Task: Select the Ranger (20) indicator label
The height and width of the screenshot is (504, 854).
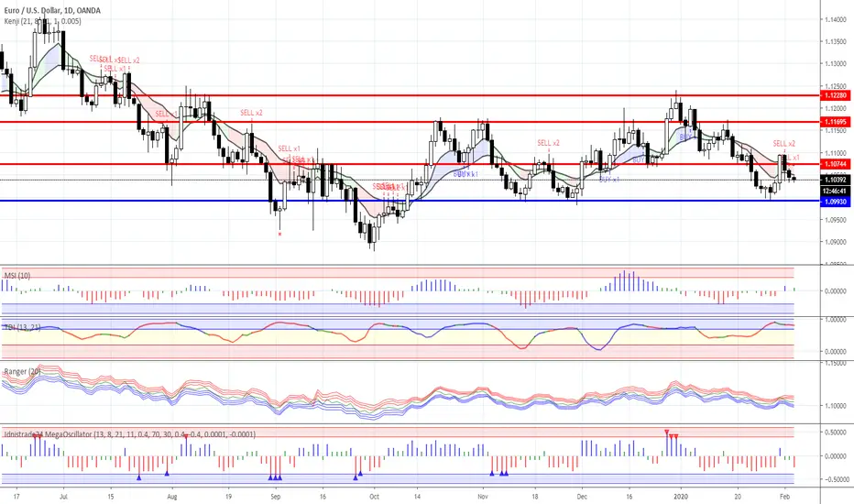Action: tap(22, 372)
